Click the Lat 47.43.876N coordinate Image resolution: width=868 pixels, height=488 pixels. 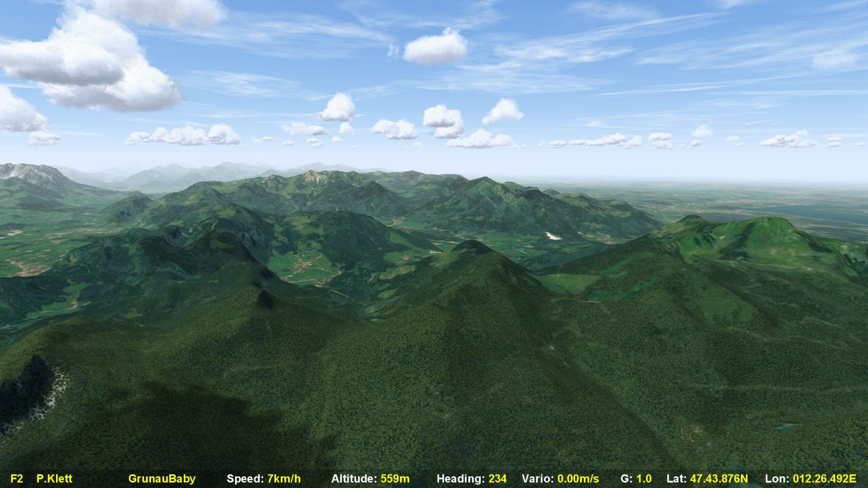pyautogui.click(x=707, y=479)
